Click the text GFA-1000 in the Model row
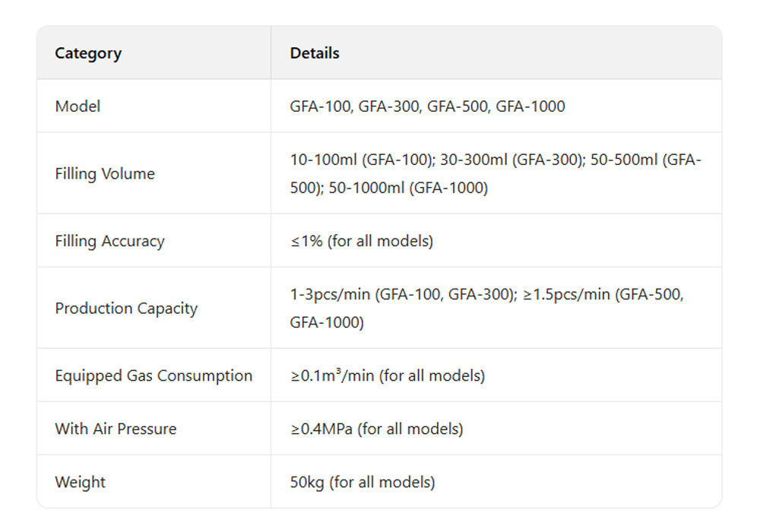 530,106
